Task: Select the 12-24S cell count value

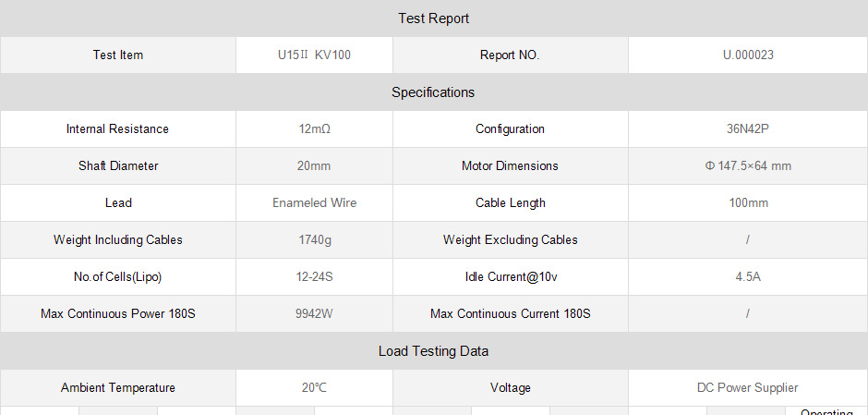Action: [x=315, y=276]
